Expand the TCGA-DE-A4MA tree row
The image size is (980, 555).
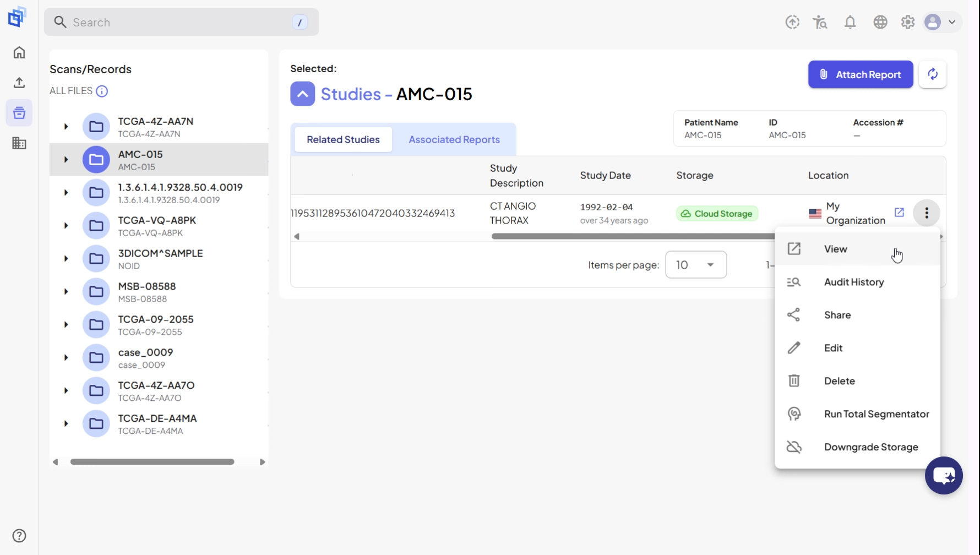pos(66,424)
